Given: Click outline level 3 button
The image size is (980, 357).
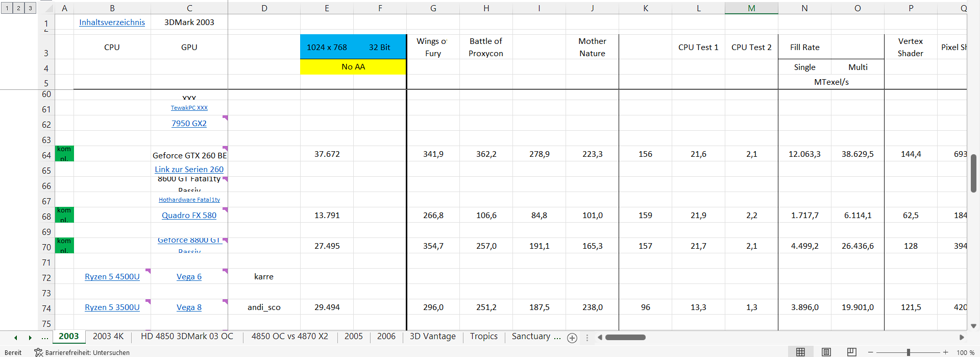Looking at the screenshot, I should tap(30, 8).
